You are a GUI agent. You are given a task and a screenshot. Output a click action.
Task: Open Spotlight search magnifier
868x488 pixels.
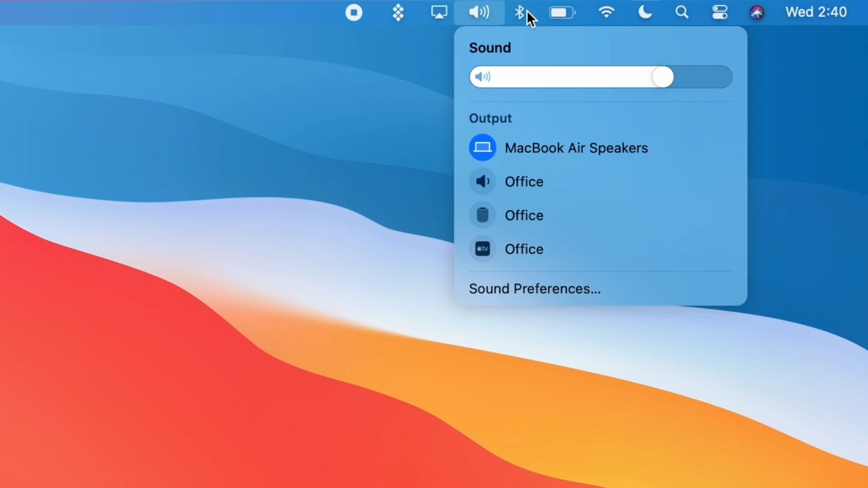point(682,12)
